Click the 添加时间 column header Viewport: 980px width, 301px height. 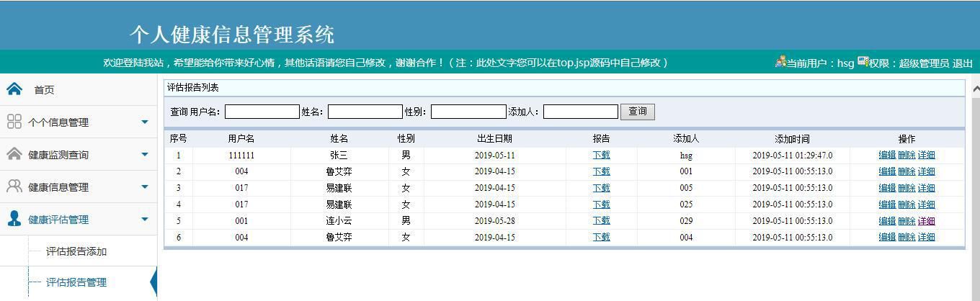coord(792,138)
